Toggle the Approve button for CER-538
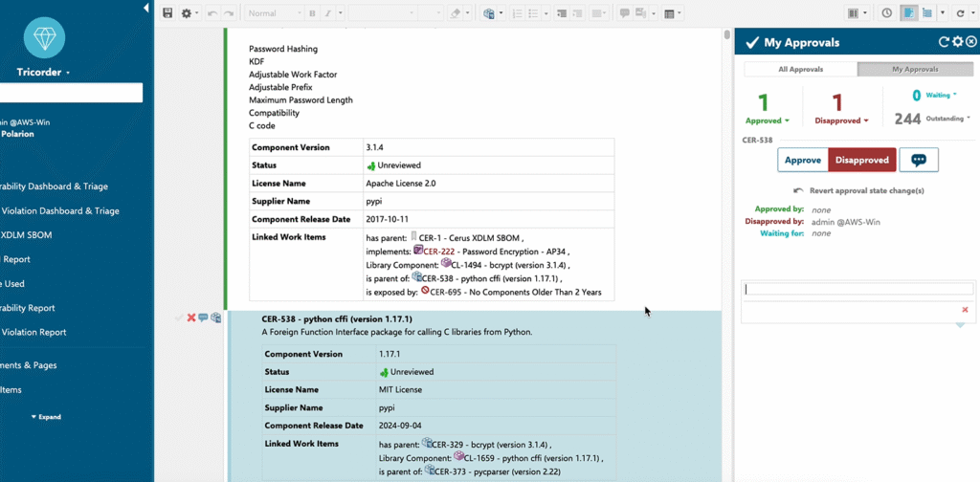The image size is (980, 482). point(803,160)
